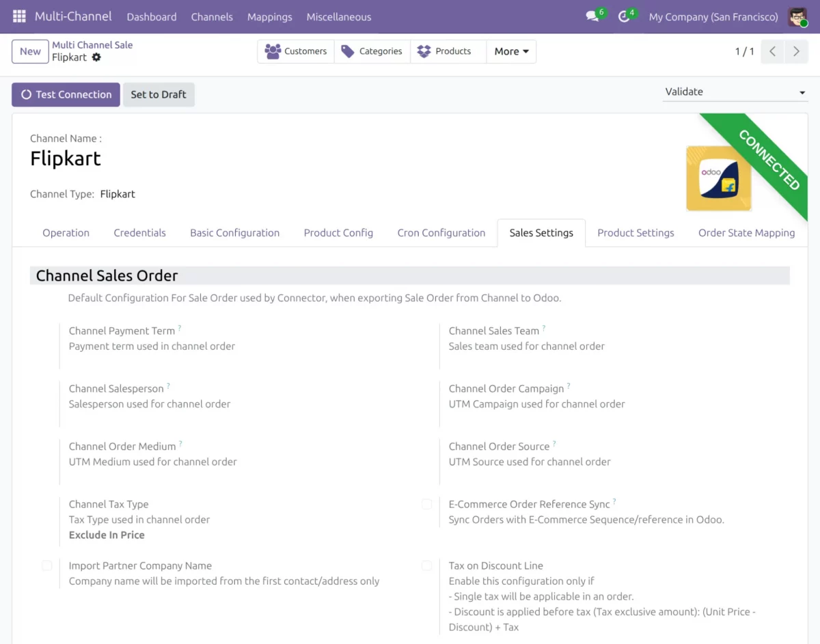Open the gear actions icon beside Flipkart
820x644 pixels.
pyautogui.click(x=96, y=57)
